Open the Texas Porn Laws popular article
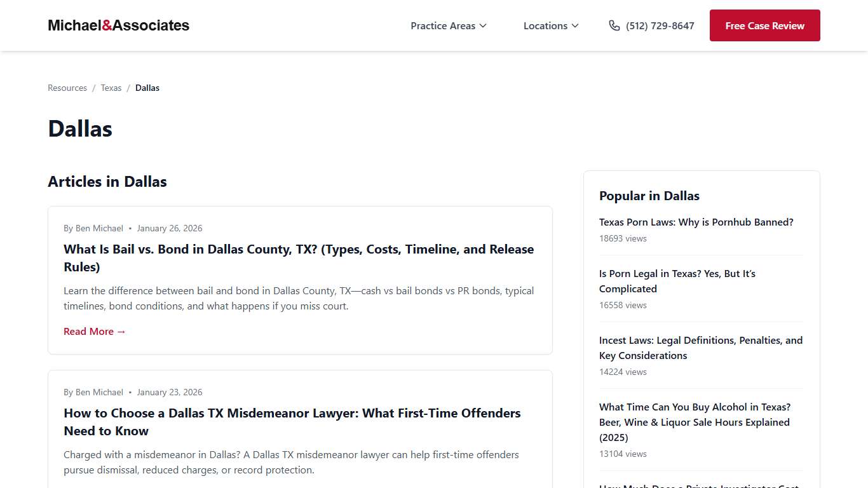Screen dimensions: 868x488 pyautogui.click(x=696, y=222)
